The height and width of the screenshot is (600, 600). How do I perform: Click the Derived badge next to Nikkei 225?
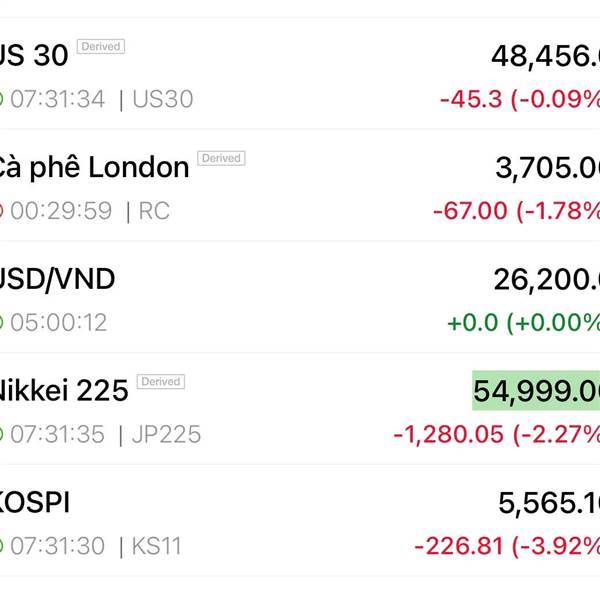point(160,381)
